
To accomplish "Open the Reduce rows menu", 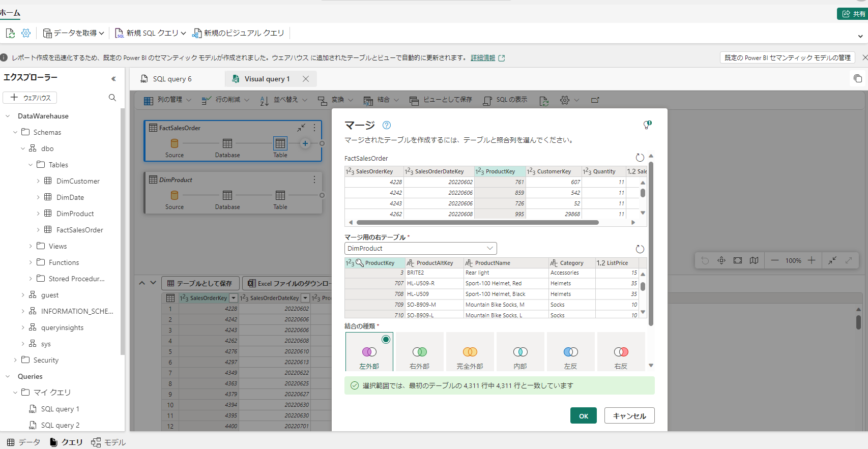I will (225, 100).
